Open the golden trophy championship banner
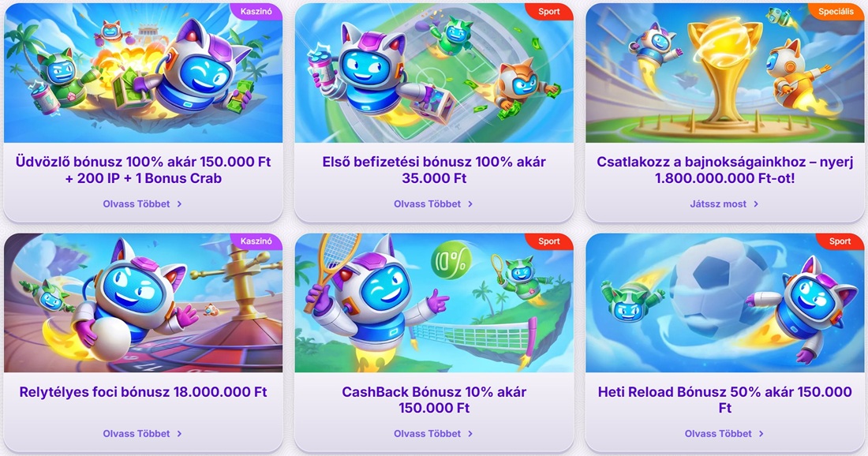868x456 pixels. coord(724,73)
